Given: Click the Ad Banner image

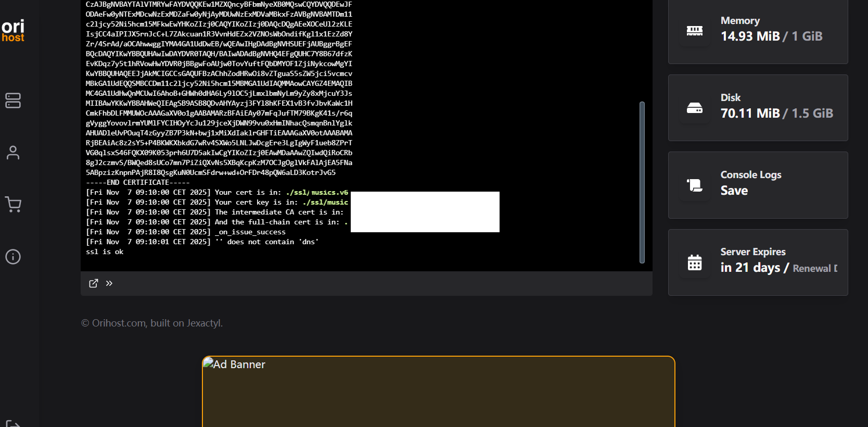Looking at the screenshot, I should pyautogui.click(x=438, y=391).
